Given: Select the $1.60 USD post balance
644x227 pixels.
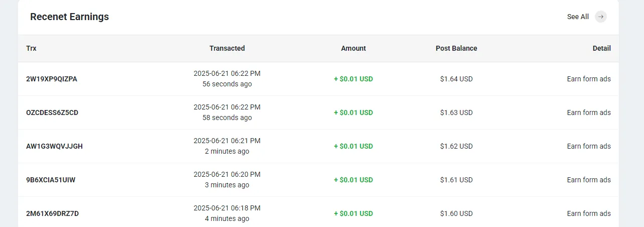Looking at the screenshot, I should pyautogui.click(x=456, y=213).
